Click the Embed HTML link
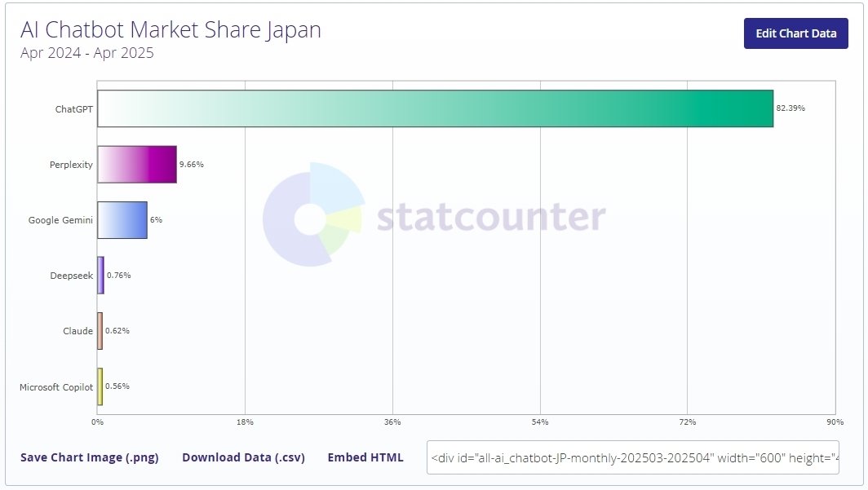 pyautogui.click(x=365, y=457)
